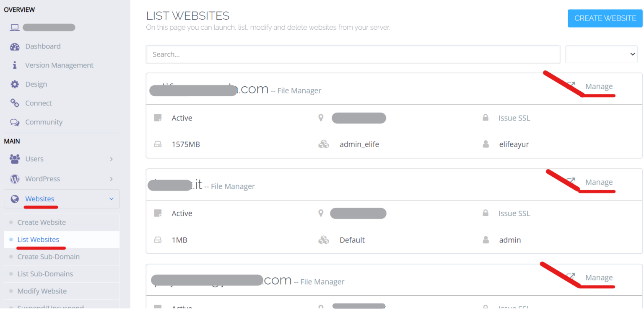Open Community via speech bubbles icon

click(15, 122)
